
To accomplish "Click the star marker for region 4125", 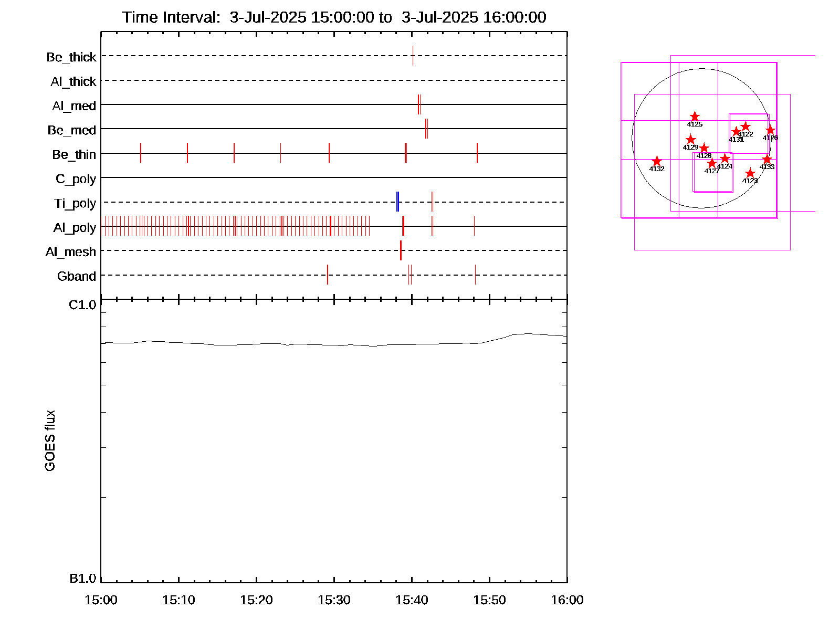I will click(695, 117).
